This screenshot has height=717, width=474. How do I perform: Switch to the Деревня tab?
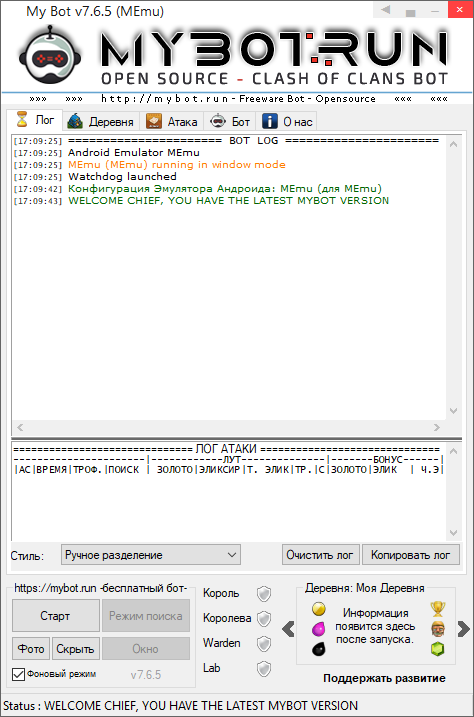[101, 122]
